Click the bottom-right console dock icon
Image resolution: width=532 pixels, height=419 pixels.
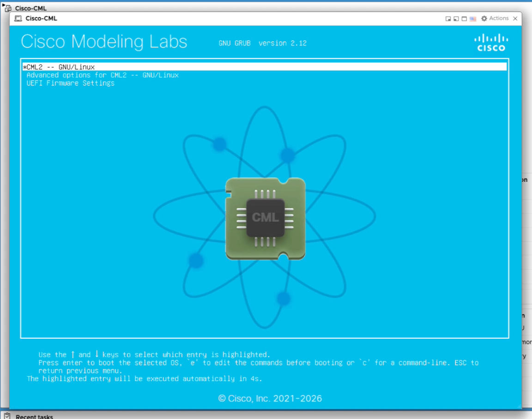[448, 18]
